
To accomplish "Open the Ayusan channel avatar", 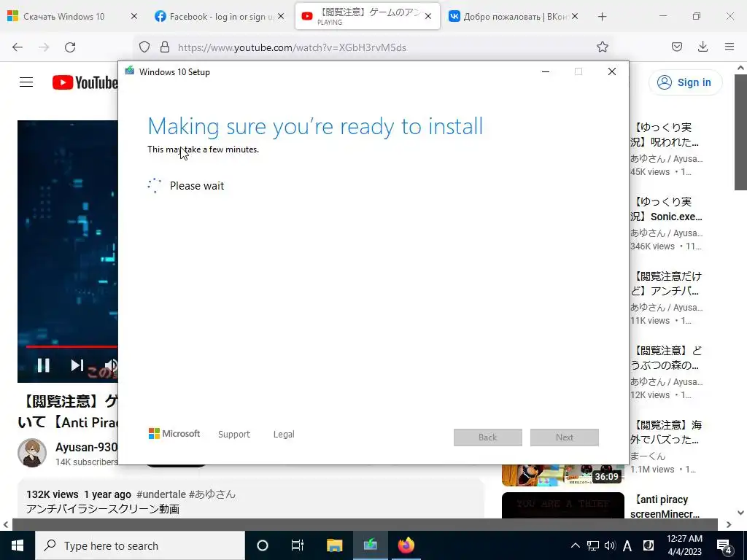I will 32,453.
